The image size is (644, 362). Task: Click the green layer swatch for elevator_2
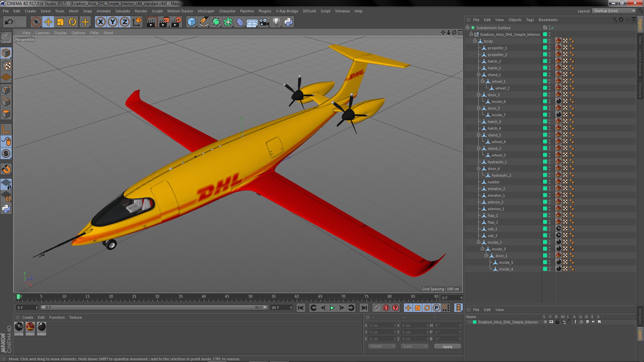545,189
